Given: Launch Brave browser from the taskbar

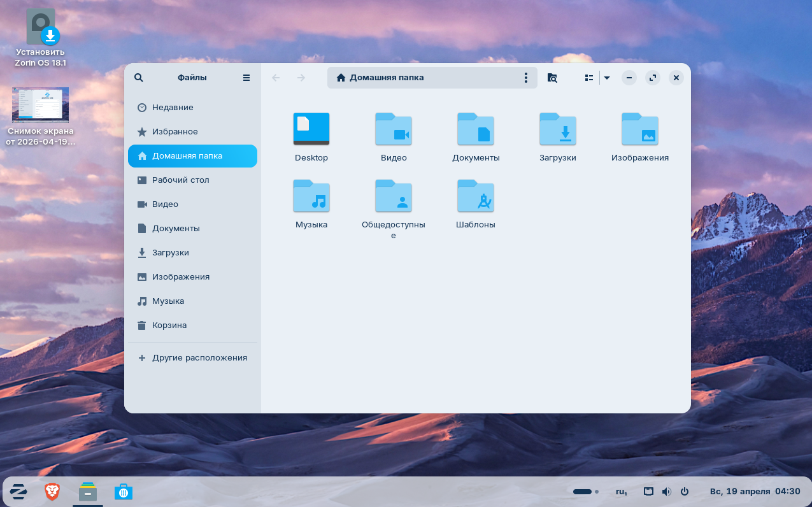Looking at the screenshot, I should 52,491.
